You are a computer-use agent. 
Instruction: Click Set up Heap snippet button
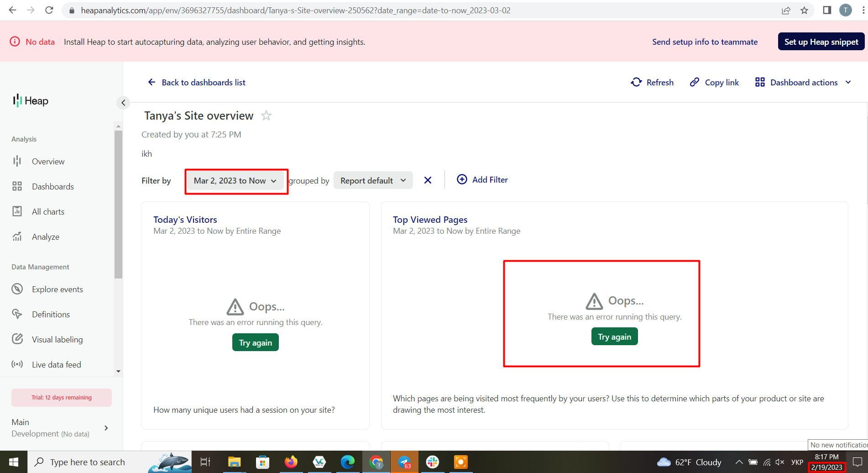(x=821, y=42)
